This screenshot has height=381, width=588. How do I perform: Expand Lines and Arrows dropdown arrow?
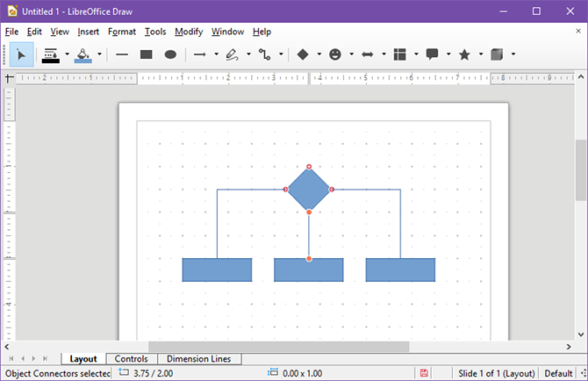click(216, 54)
